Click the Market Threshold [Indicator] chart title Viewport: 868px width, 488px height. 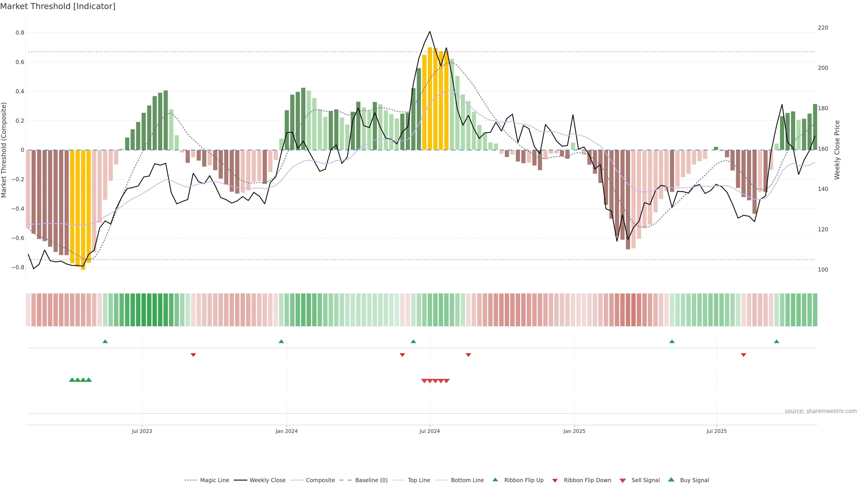click(58, 6)
